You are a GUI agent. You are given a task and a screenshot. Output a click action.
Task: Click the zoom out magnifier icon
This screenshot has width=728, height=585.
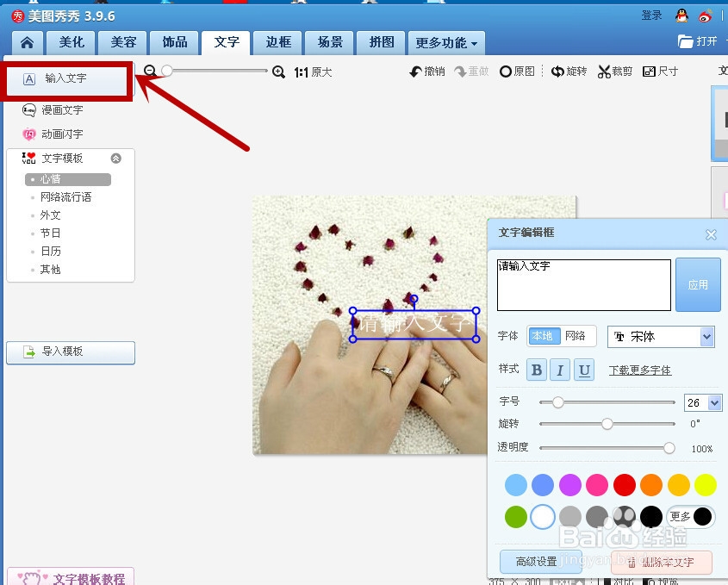pyautogui.click(x=150, y=71)
